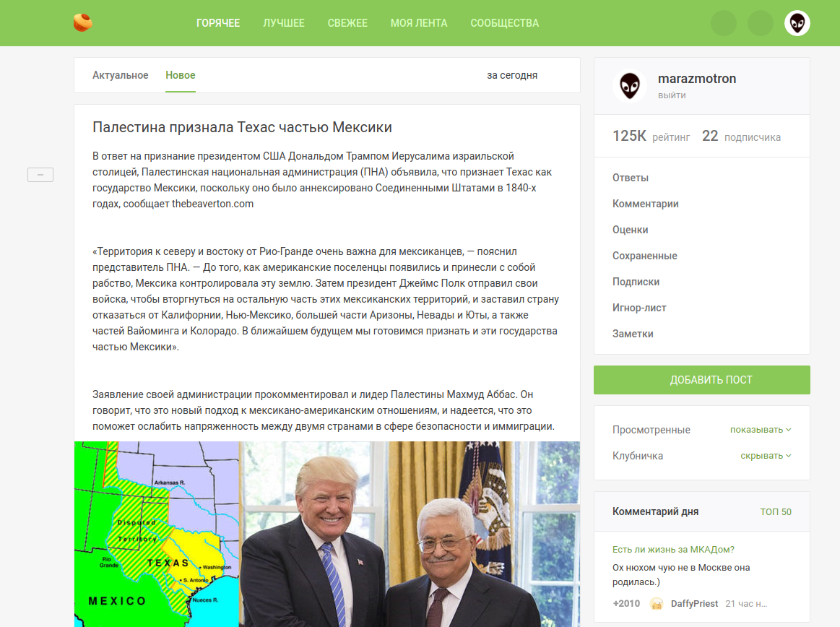Click the 'thebeaverton.com' source text in the post
The image size is (840, 627).
212,204
